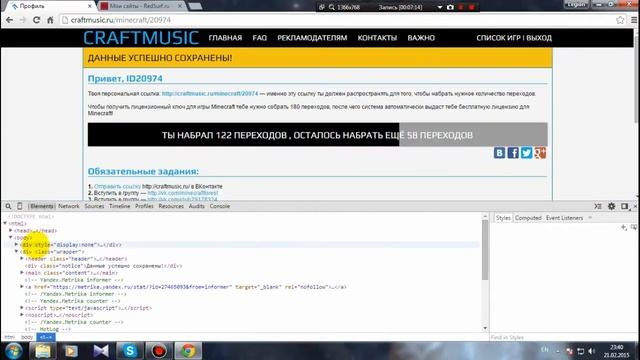Expand the noscript node
This screenshot has width=640, height=360.
[22, 315]
